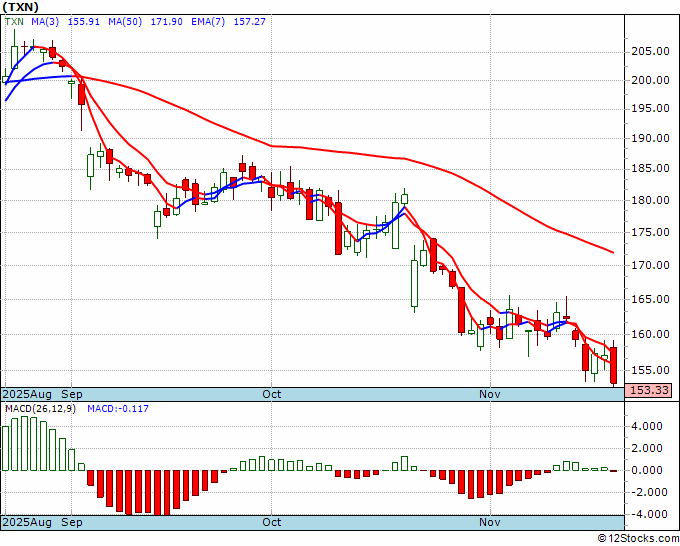Screen dimensions: 680x546
Task: Click Nov on the price chart axis
Action: (490, 394)
